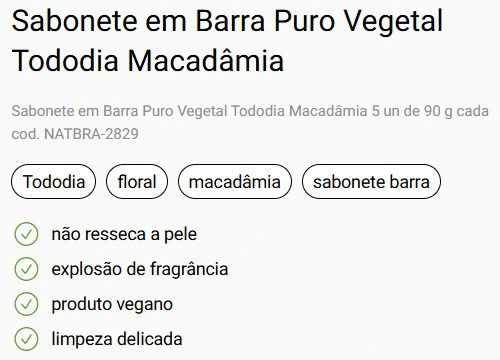The image size is (500, 360).
Task: Click the check icon beside "não resseca a pele"
Action: 26,234
